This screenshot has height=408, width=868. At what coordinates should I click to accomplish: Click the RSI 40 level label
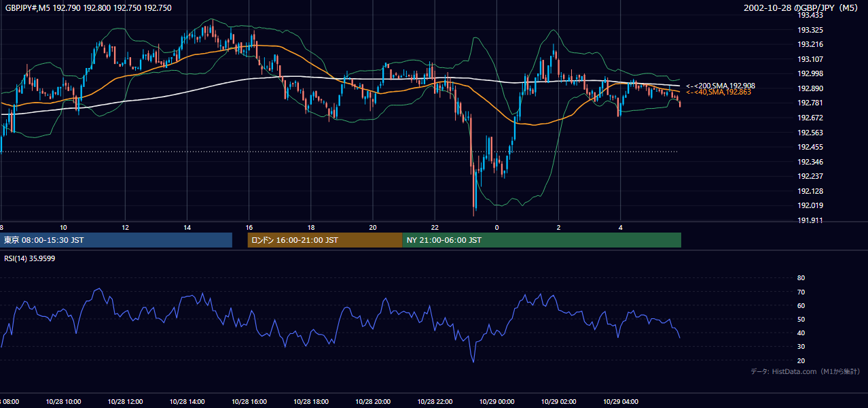(x=801, y=333)
